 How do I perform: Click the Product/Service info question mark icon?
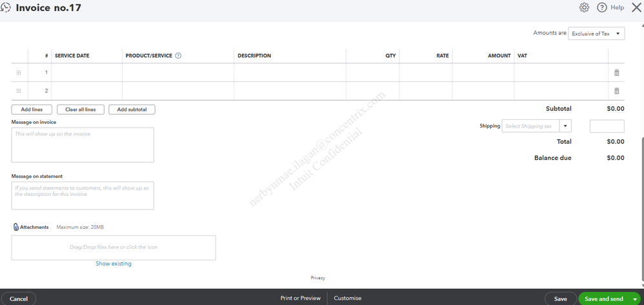[x=178, y=56]
